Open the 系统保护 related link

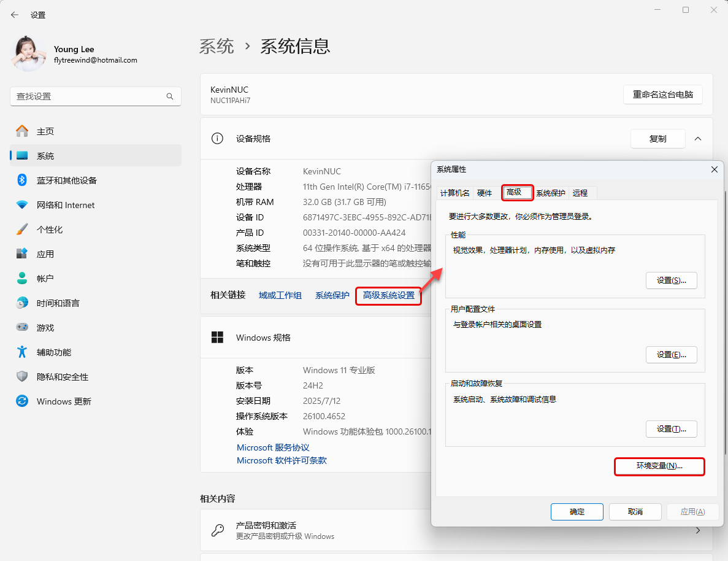332,295
